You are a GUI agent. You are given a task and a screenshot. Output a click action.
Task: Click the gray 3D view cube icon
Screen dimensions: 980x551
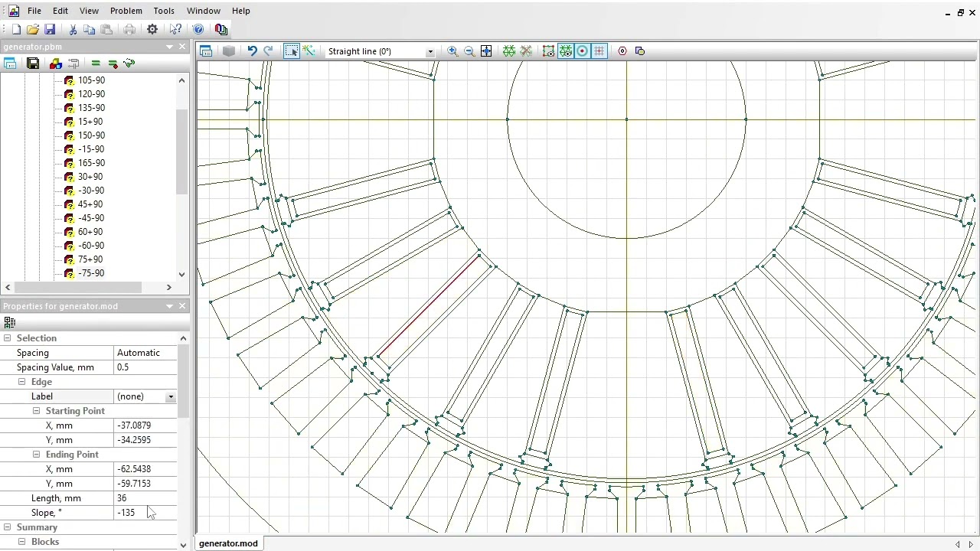coord(228,51)
